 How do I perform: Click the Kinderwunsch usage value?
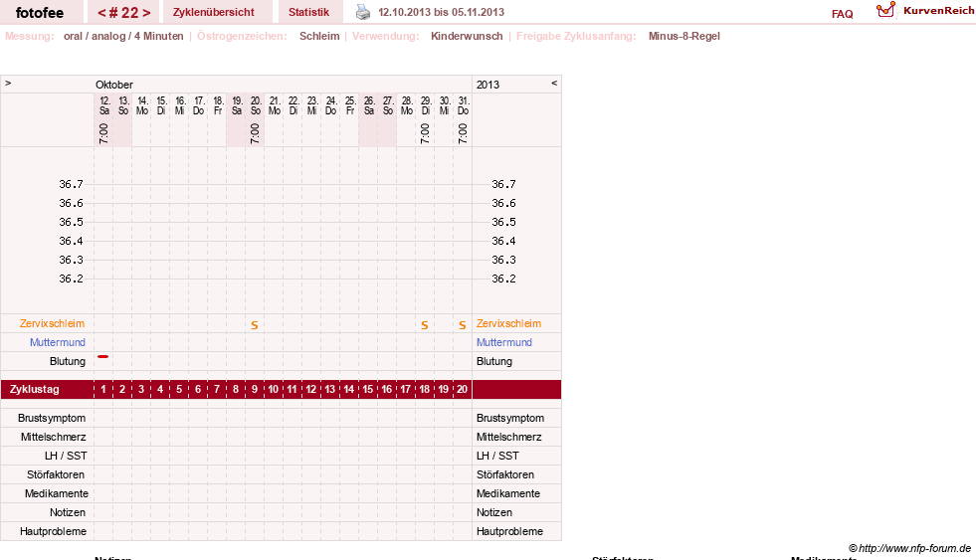coord(467,36)
